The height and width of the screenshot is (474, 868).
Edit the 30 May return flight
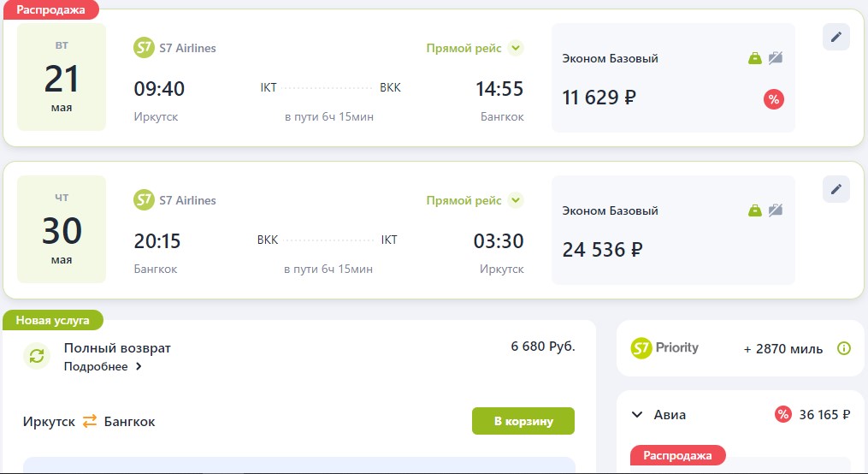click(836, 189)
